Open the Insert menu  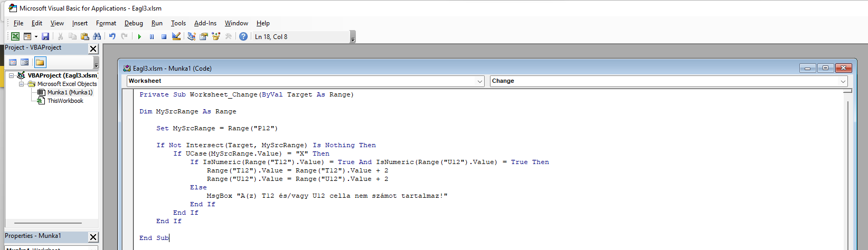click(80, 23)
